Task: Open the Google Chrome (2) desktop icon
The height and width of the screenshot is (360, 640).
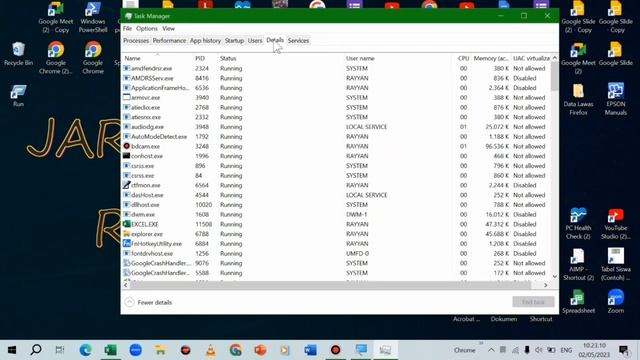Action: (x=56, y=58)
